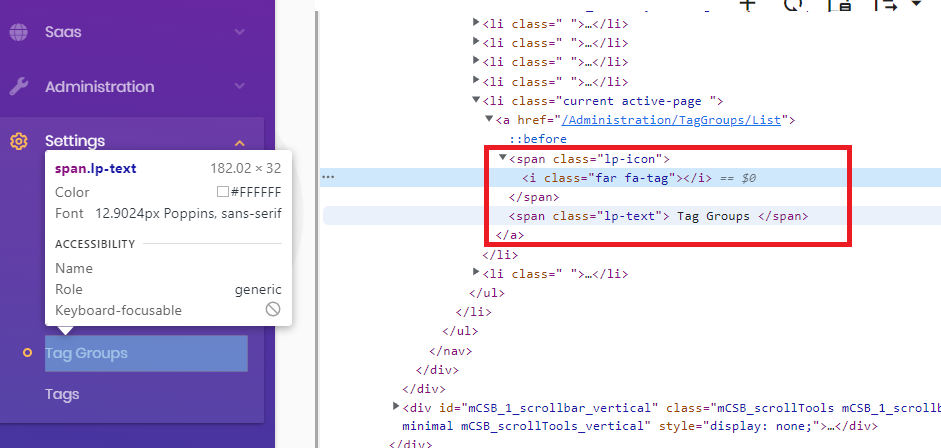
Task: Click the #FFFFFF color swatch in tooltip
Action: [223, 192]
